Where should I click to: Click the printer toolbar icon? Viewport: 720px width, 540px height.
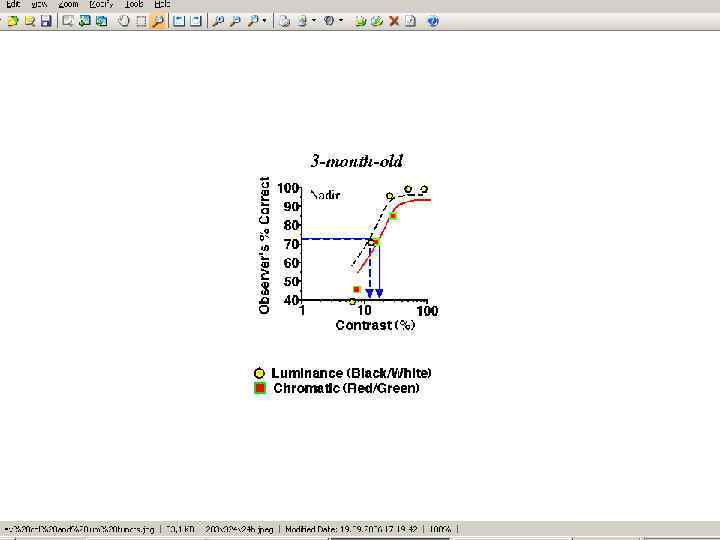(285, 21)
